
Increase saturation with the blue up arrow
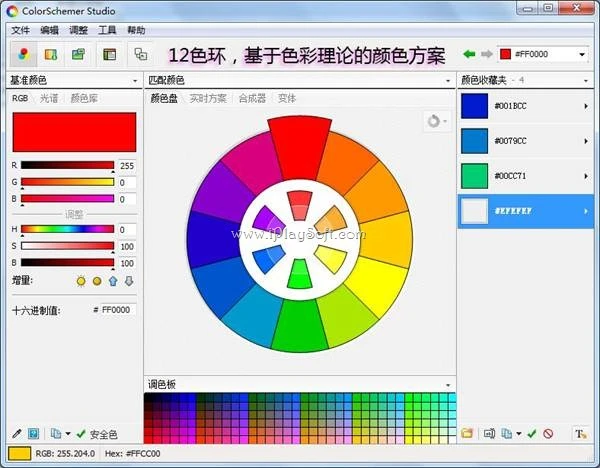click(x=113, y=281)
